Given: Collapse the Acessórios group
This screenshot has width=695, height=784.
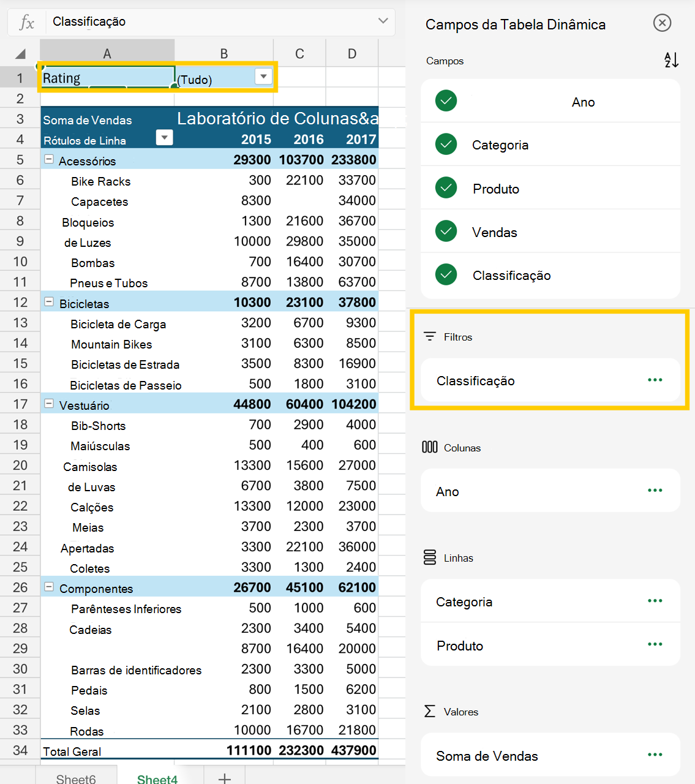Looking at the screenshot, I should pos(48,159).
